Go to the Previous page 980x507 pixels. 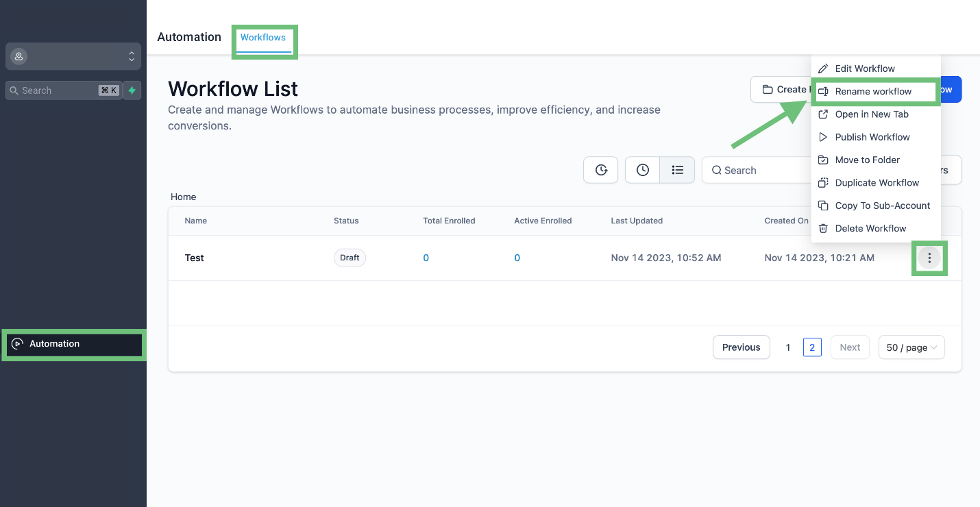(742, 347)
